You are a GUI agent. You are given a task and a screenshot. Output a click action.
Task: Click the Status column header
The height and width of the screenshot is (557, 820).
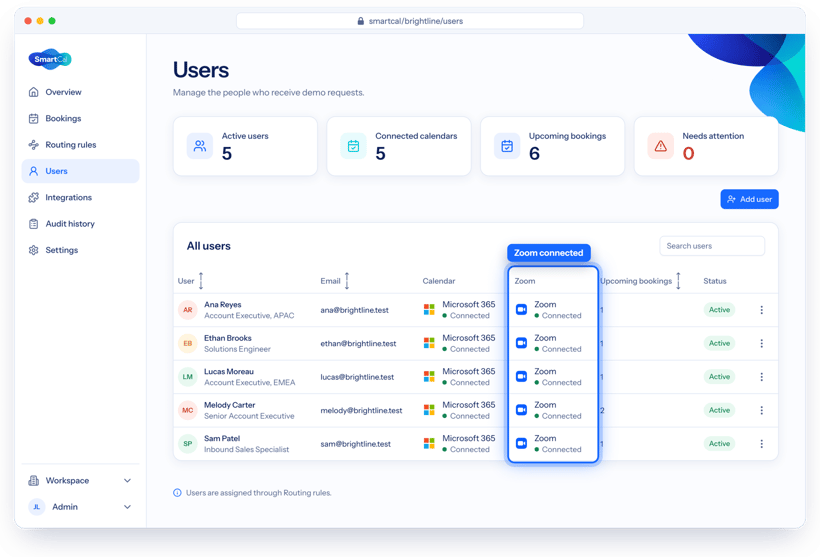point(715,281)
